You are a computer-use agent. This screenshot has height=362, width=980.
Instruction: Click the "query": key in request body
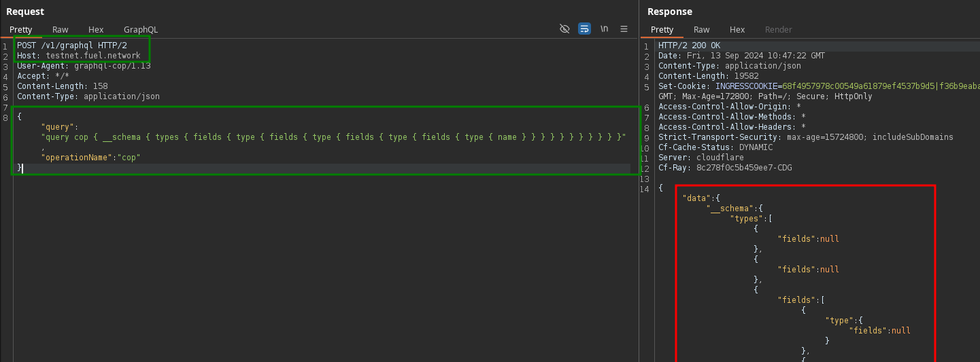pyautogui.click(x=60, y=127)
